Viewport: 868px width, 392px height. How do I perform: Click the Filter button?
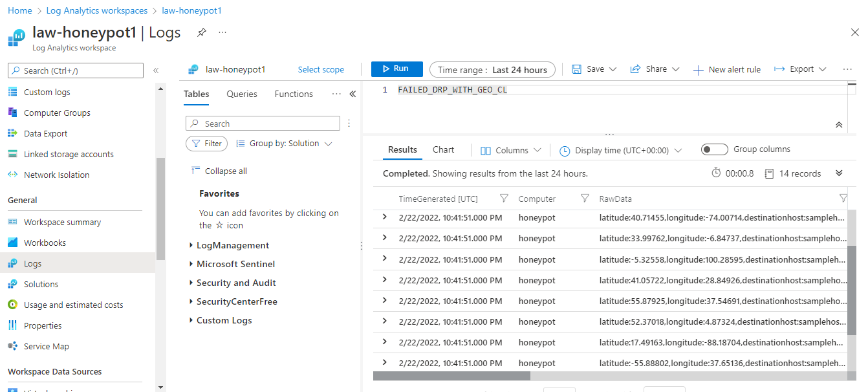206,144
